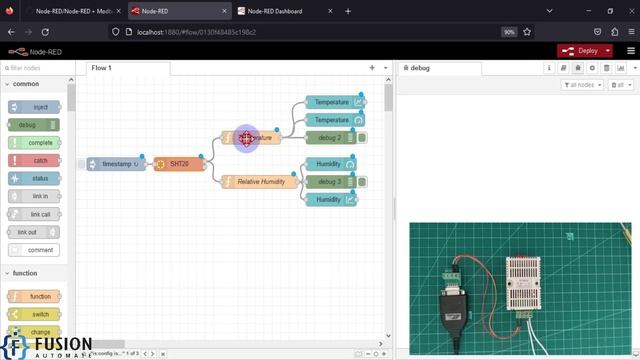Select the switch palette node

coord(34,314)
